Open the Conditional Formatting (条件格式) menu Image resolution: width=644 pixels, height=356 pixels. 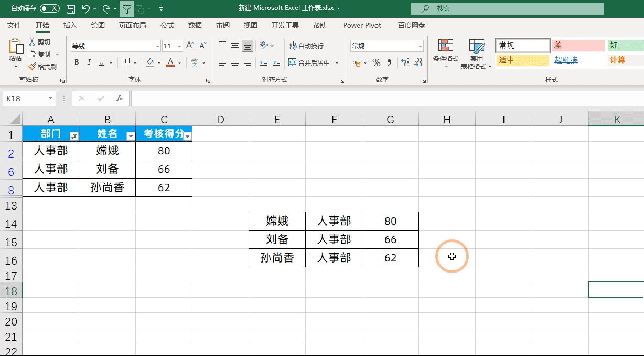click(446, 54)
